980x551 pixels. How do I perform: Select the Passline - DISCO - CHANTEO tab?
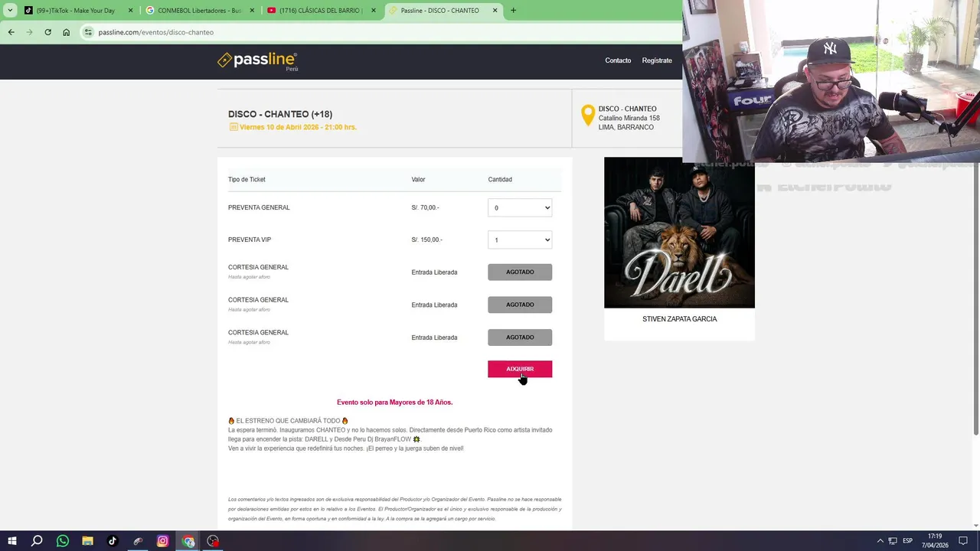[x=443, y=11]
